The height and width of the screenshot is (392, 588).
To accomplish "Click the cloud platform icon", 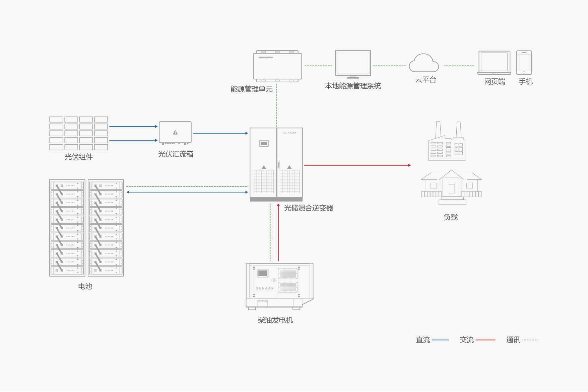I will (x=424, y=63).
